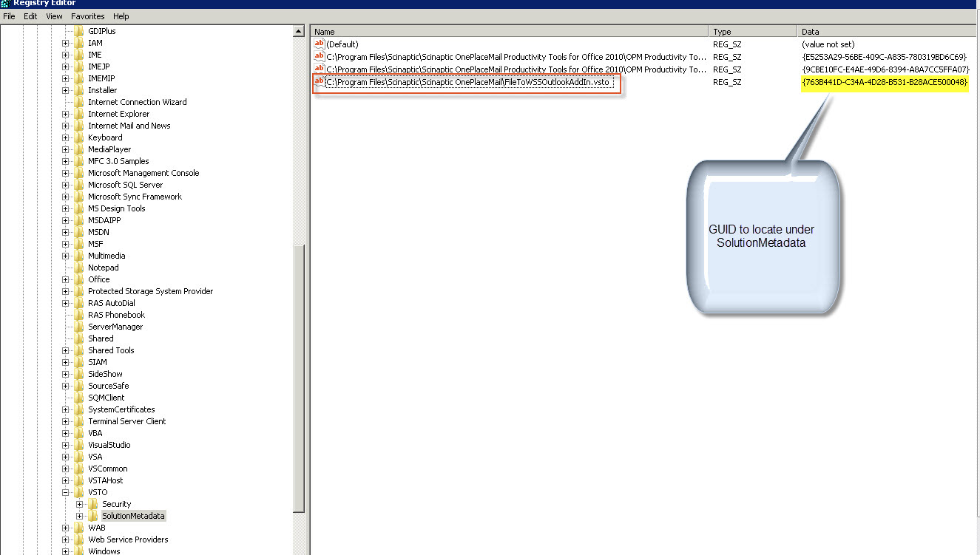This screenshot has width=980, height=555.
Task: Expand the Office key
Action: point(65,279)
